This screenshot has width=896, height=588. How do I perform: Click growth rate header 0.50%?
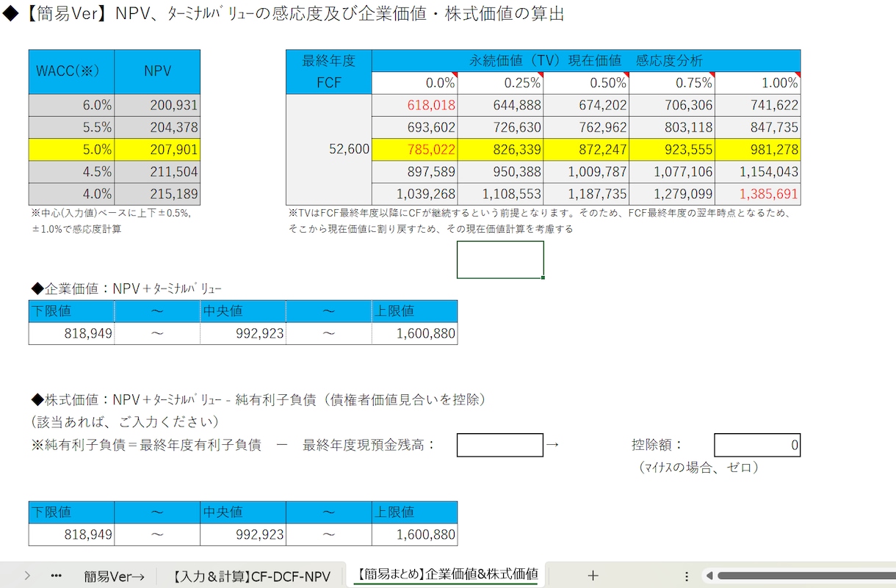pyautogui.click(x=586, y=83)
